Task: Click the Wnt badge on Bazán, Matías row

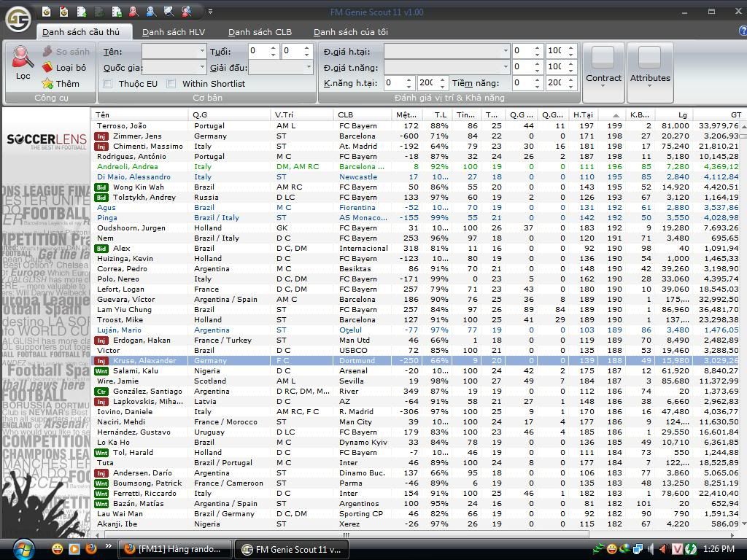Action: [x=101, y=504]
